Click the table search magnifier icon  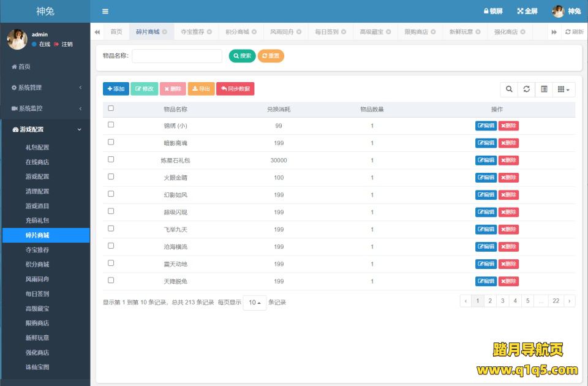pos(508,89)
